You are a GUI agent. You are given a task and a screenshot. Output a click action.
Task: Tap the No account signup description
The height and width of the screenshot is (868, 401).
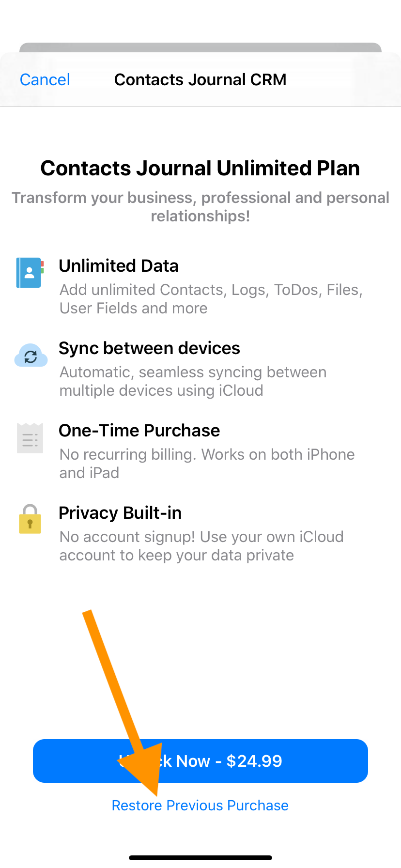[201, 546]
